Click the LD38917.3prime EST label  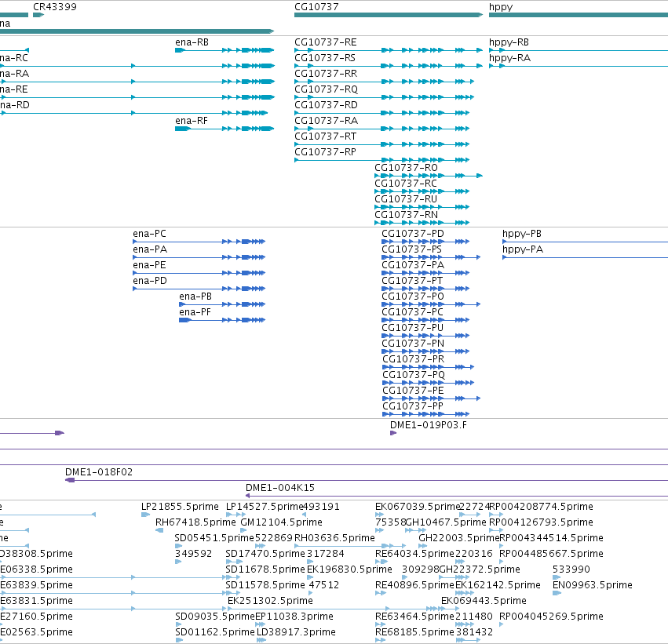pos(296,632)
